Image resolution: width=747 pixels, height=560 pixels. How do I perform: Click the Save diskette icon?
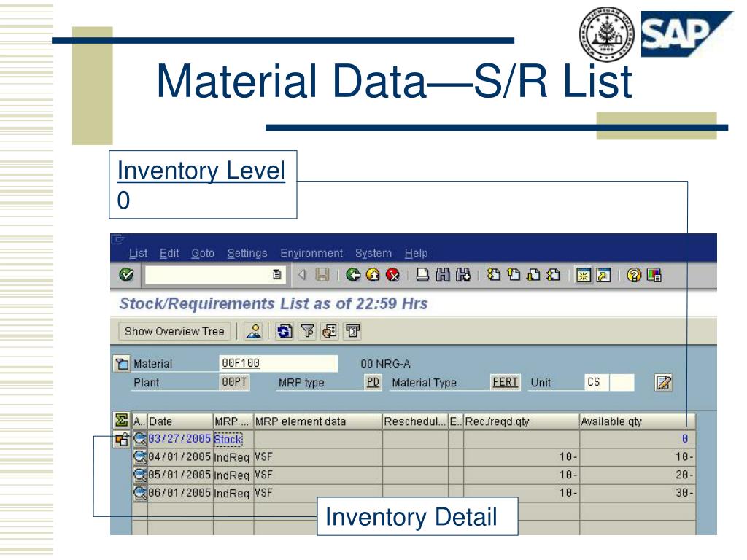[x=322, y=275]
